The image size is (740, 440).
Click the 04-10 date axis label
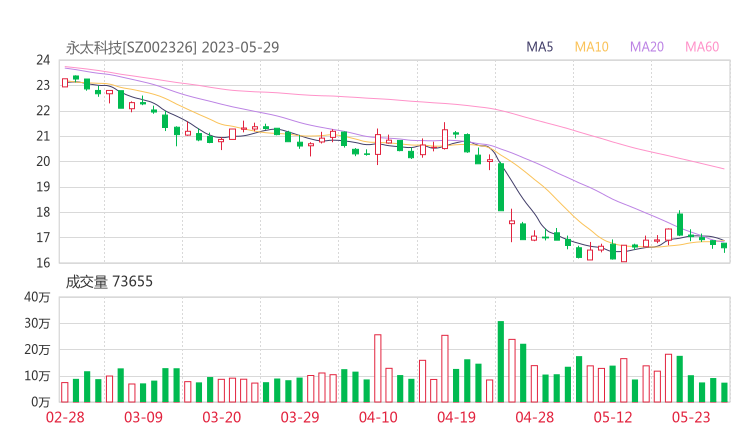pos(378,417)
